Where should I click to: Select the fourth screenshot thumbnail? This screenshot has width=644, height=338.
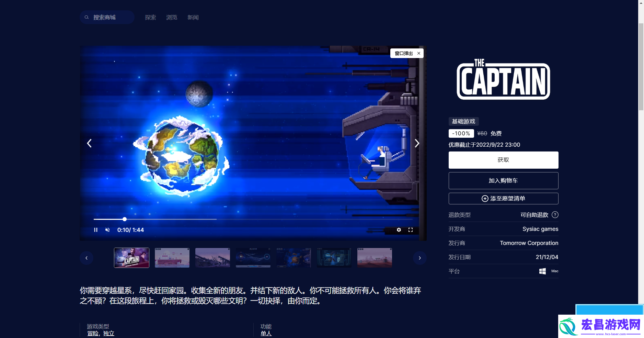(x=253, y=258)
